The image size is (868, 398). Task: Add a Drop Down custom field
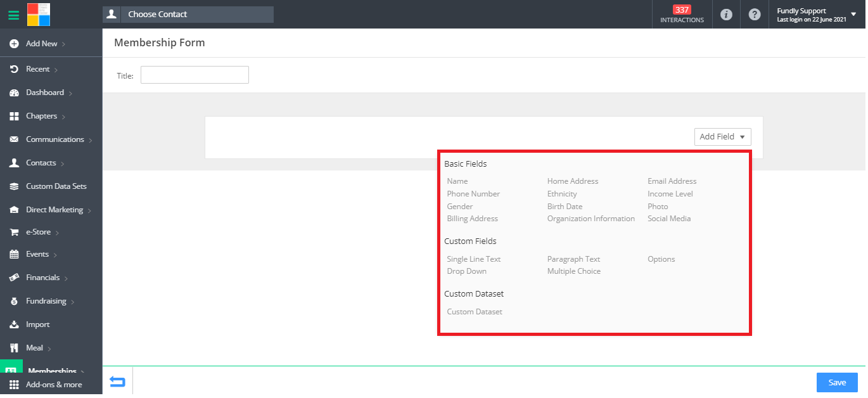(x=467, y=271)
